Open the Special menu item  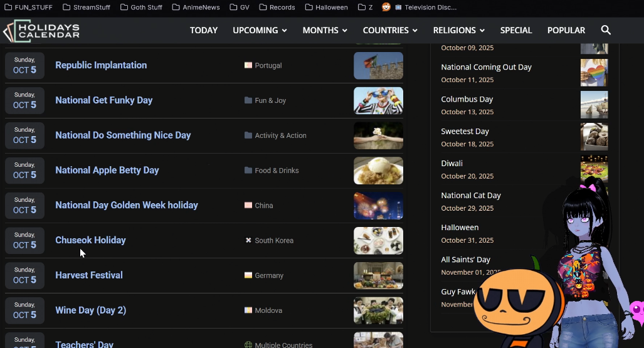(515, 30)
